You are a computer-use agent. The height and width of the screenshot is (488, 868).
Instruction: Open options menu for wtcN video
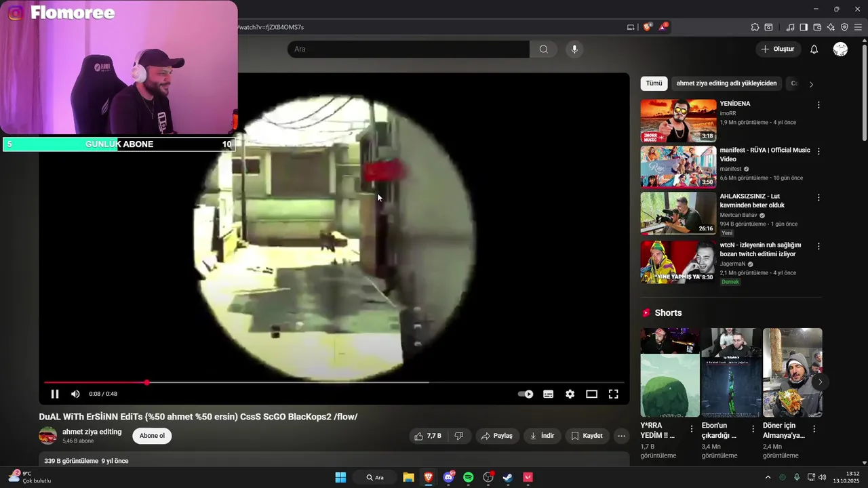pyautogui.click(x=818, y=246)
